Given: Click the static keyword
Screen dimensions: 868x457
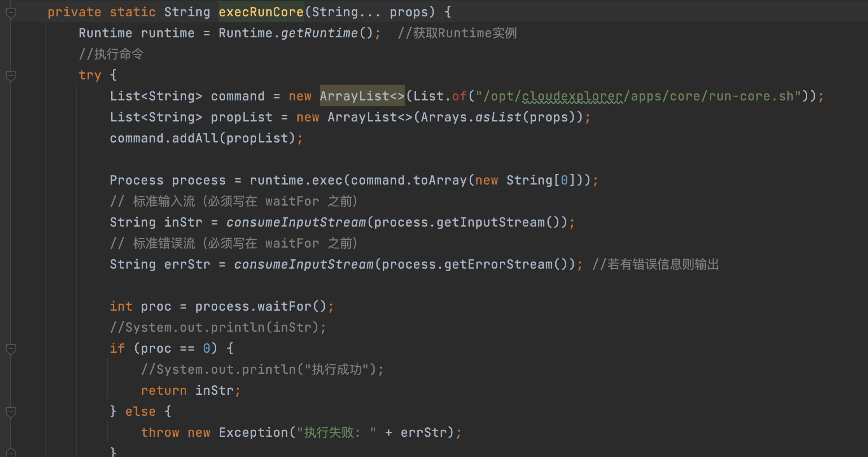Looking at the screenshot, I should [133, 12].
